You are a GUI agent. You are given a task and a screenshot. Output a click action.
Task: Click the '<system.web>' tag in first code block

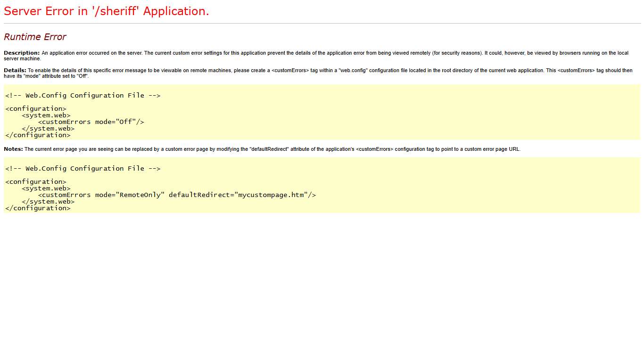[x=46, y=115]
